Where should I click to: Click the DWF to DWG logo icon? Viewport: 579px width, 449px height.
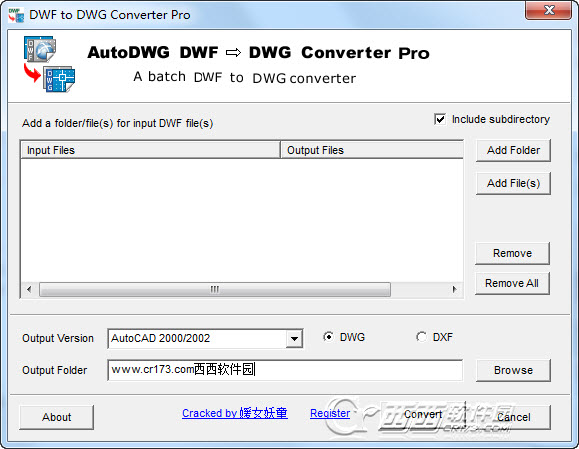(x=49, y=64)
